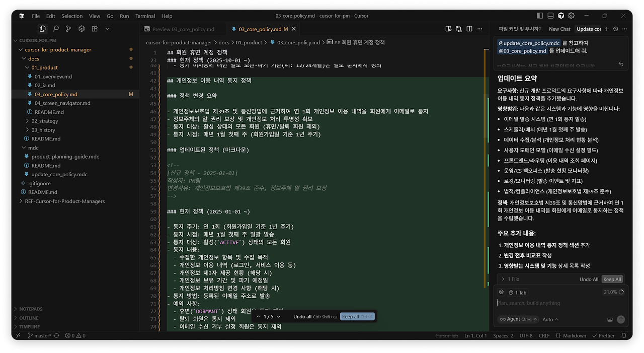The width and height of the screenshot is (644, 353).
Task: Open the cube-shaped activity bar icon
Action: pos(82,29)
